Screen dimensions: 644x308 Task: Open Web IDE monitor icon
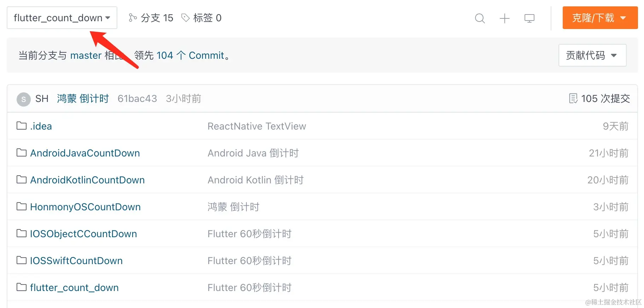click(529, 18)
